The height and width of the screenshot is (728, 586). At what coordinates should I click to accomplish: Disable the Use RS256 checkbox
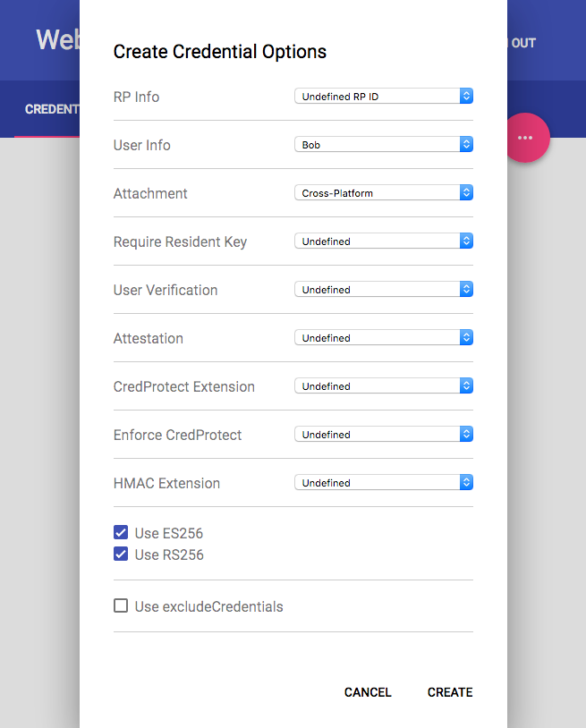pos(121,554)
